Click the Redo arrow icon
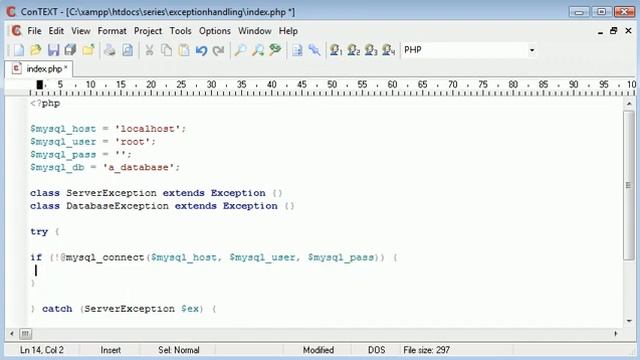640x360 pixels. click(x=218, y=50)
